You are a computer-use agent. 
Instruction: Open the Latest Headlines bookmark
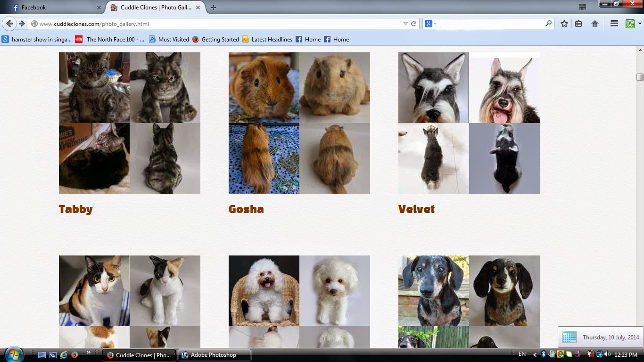pos(267,40)
